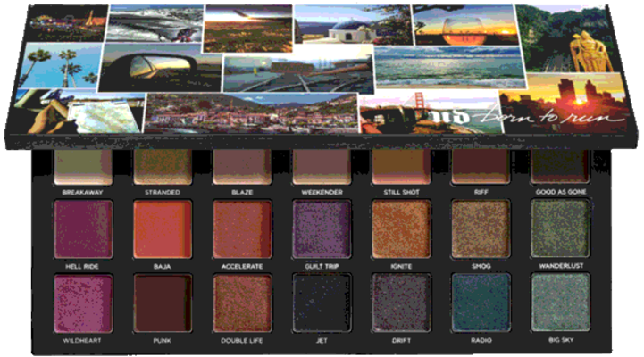Pick the Smog bronze shade
644x357 pixels.
481,229
